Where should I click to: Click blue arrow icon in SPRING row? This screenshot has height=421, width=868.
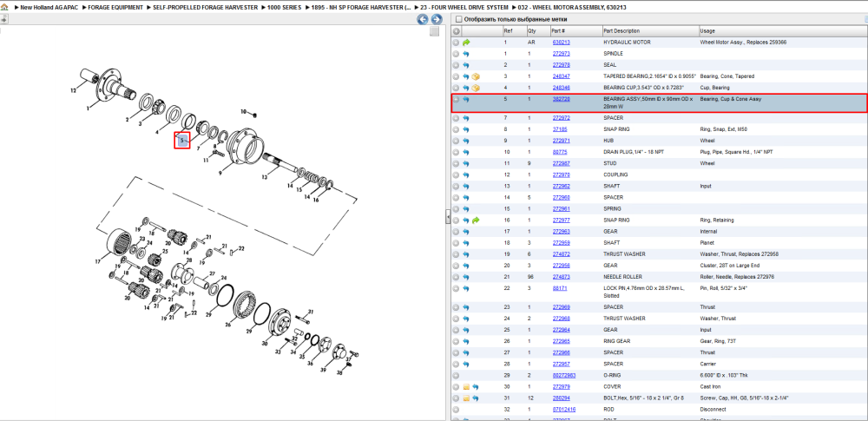pyautogui.click(x=466, y=209)
